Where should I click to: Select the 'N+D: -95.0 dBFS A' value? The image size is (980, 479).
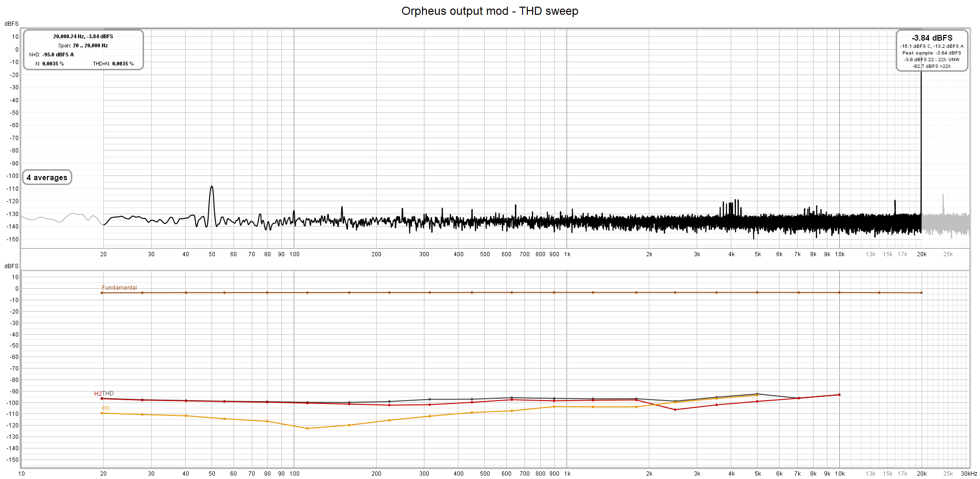pyautogui.click(x=52, y=54)
